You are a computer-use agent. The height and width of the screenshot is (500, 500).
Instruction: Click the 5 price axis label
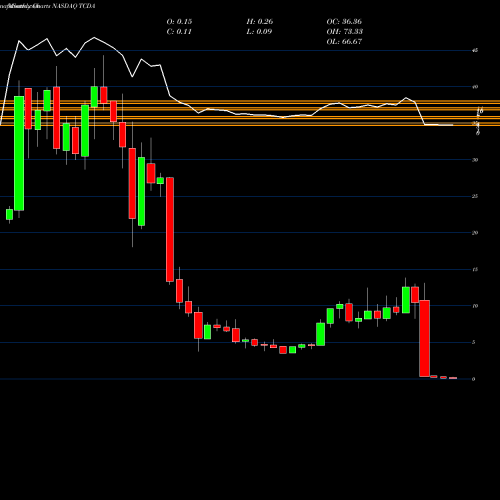point(474,342)
